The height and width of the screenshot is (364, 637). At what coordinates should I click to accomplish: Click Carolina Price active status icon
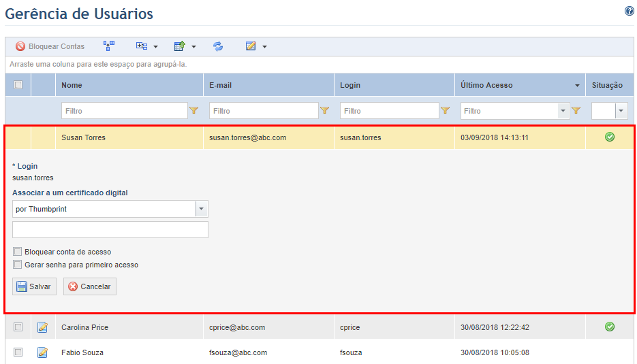[609, 327]
